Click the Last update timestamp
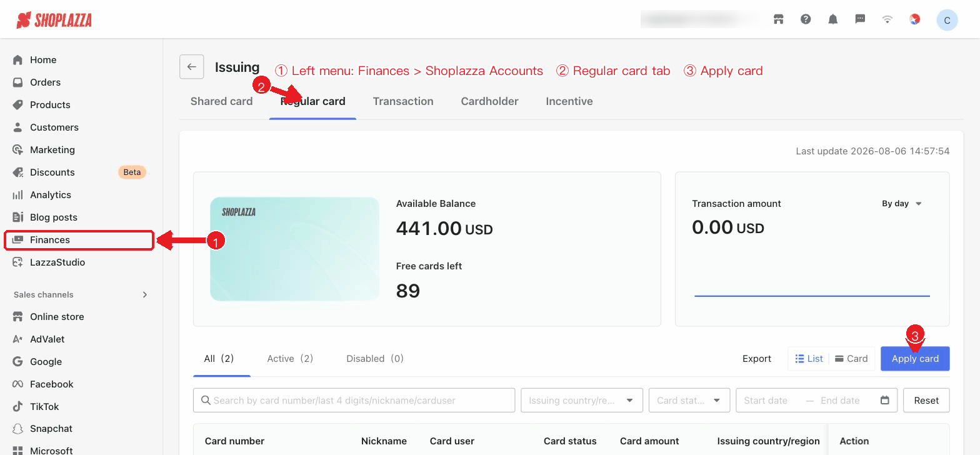This screenshot has width=980, height=455. click(x=872, y=151)
